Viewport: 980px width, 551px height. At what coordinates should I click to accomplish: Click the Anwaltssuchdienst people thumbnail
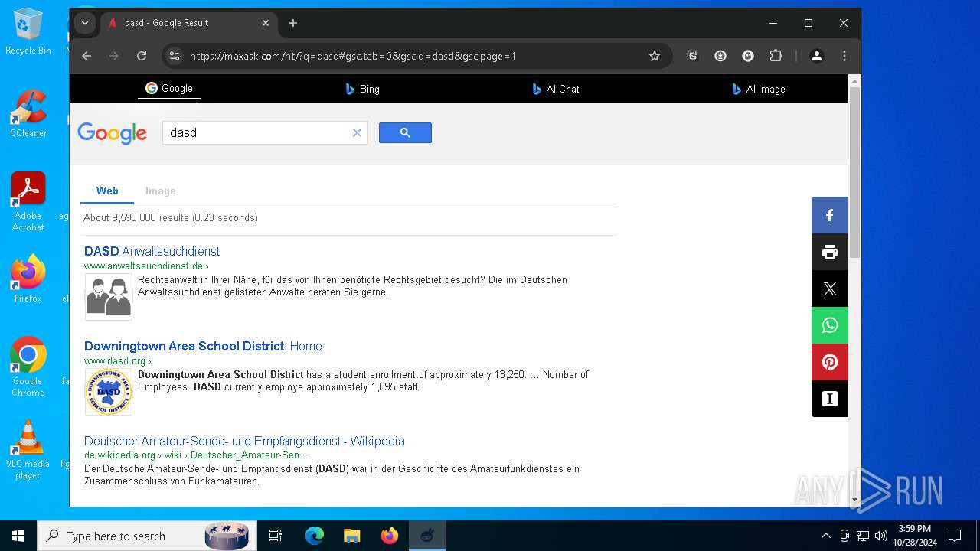(108, 297)
